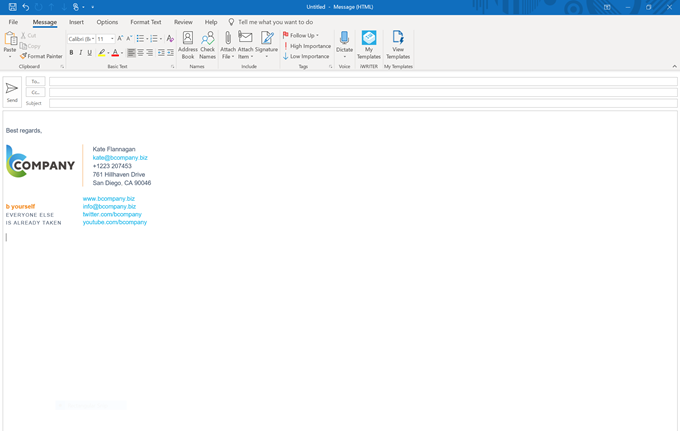
Task: Expand the Paste options arrow
Action: tap(10, 56)
